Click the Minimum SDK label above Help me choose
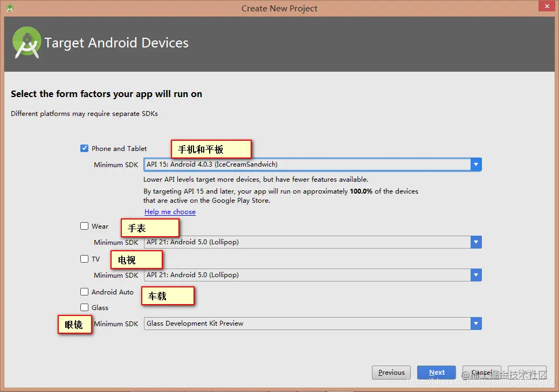The height and width of the screenshot is (392, 559). click(116, 165)
